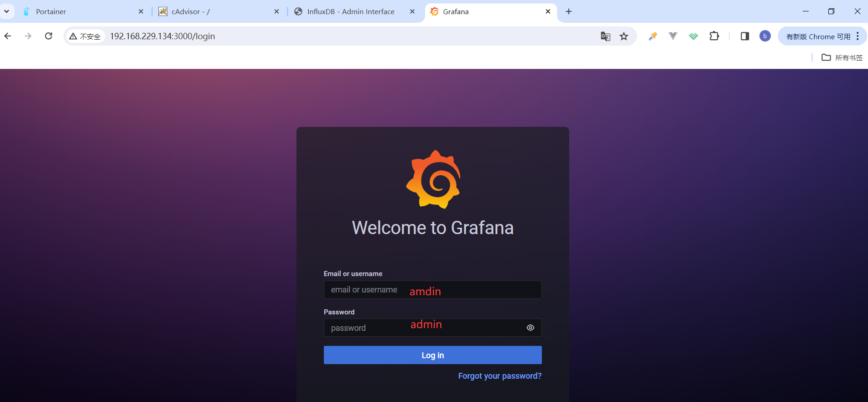Open the green chevron extension icon
Image resolution: width=868 pixels, height=402 pixels.
693,36
